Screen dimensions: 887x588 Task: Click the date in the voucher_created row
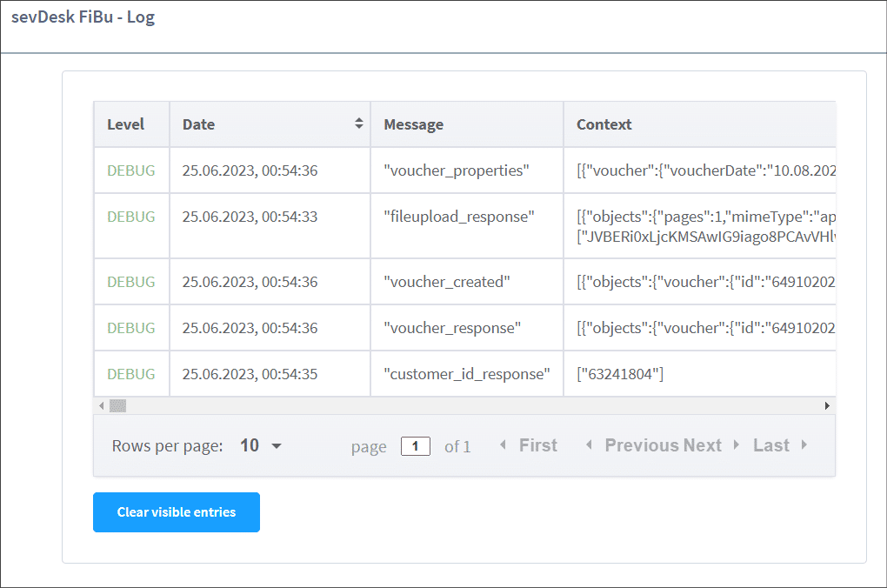coord(250,282)
